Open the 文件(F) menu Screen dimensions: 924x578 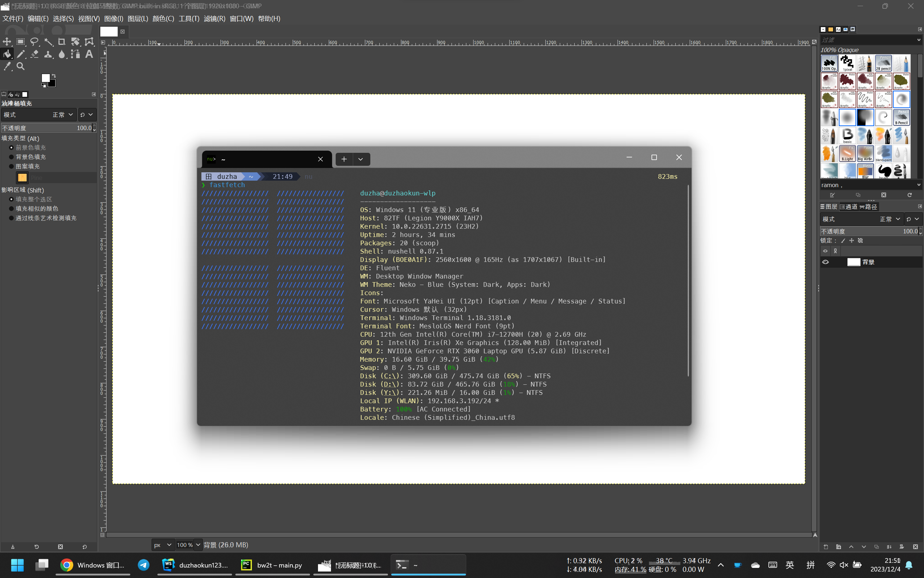pos(13,18)
